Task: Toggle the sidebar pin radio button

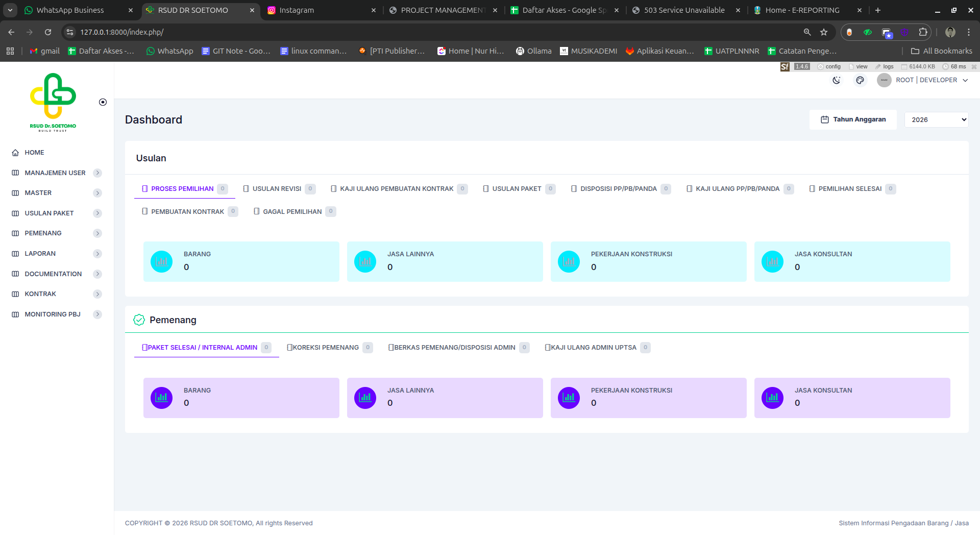Action: tap(103, 102)
